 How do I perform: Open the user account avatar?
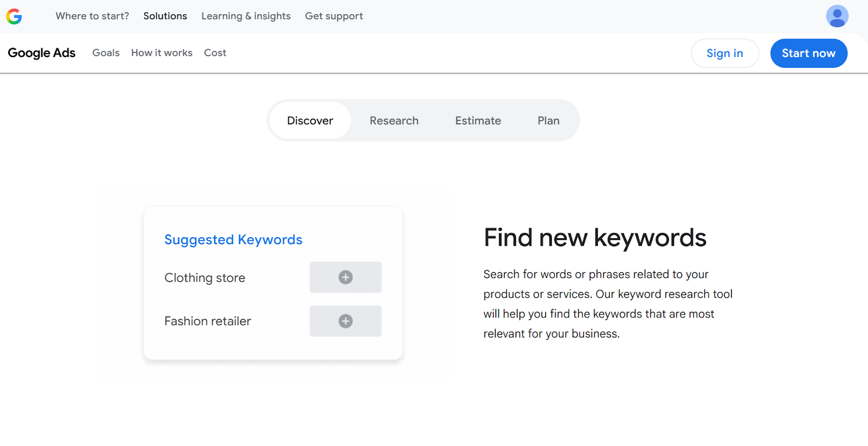(x=837, y=16)
